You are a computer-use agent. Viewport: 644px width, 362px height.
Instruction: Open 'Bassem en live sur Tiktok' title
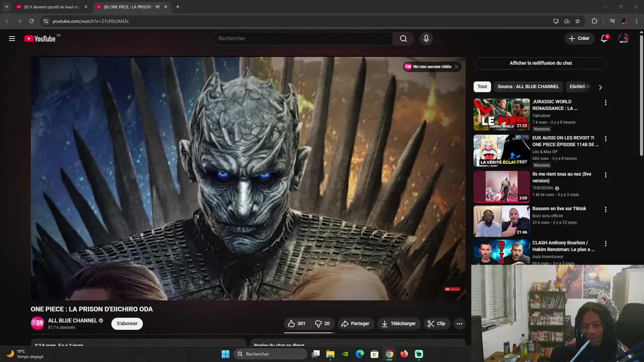559,209
